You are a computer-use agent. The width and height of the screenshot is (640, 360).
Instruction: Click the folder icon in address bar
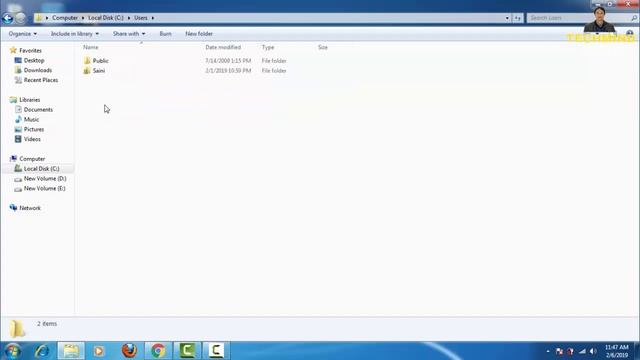(x=39, y=18)
